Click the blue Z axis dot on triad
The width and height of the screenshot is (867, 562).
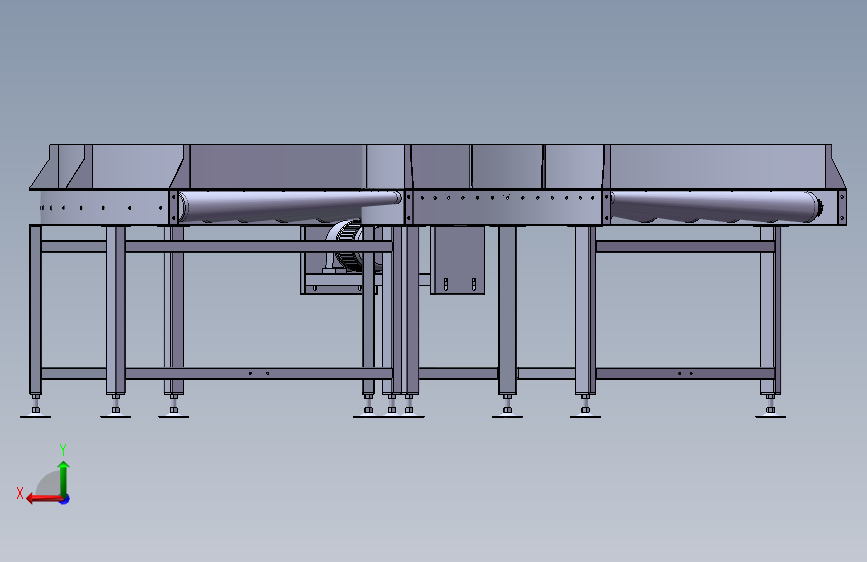[x=65, y=499]
